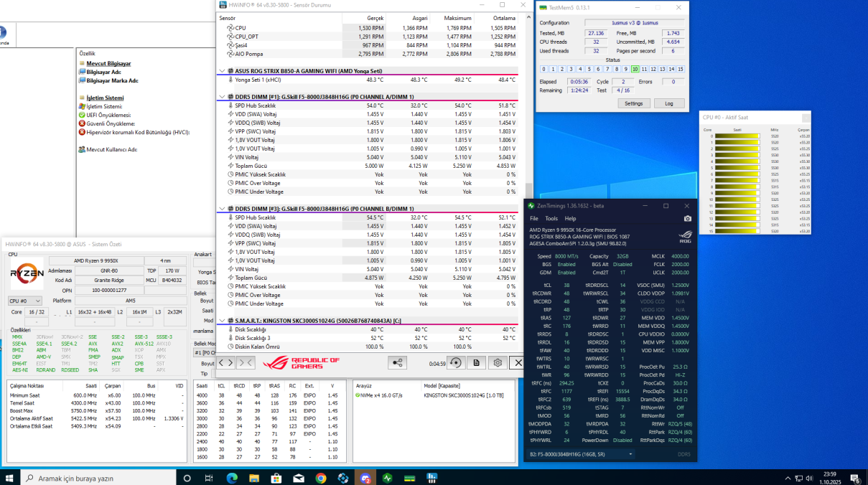
Task: Open the notification center icon
Action: 855,478
